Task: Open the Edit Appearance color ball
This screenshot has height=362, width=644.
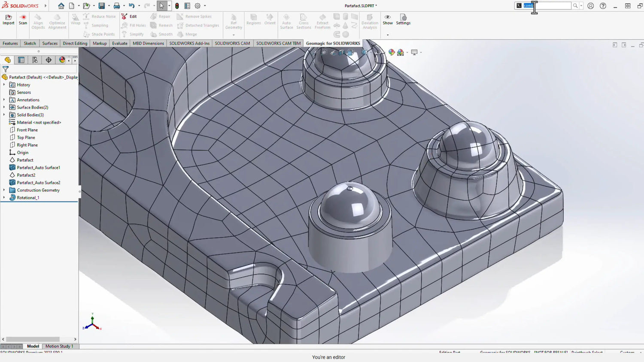Action: click(x=391, y=52)
